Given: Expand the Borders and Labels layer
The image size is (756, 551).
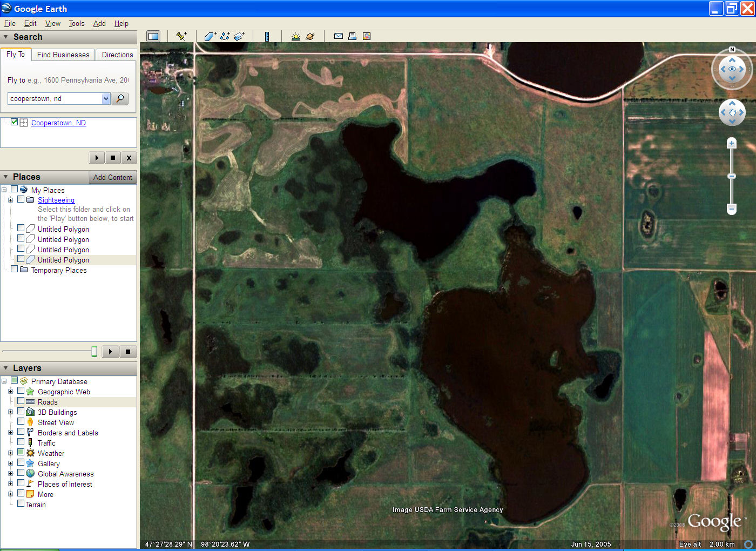Looking at the screenshot, I should coord(10,433).
